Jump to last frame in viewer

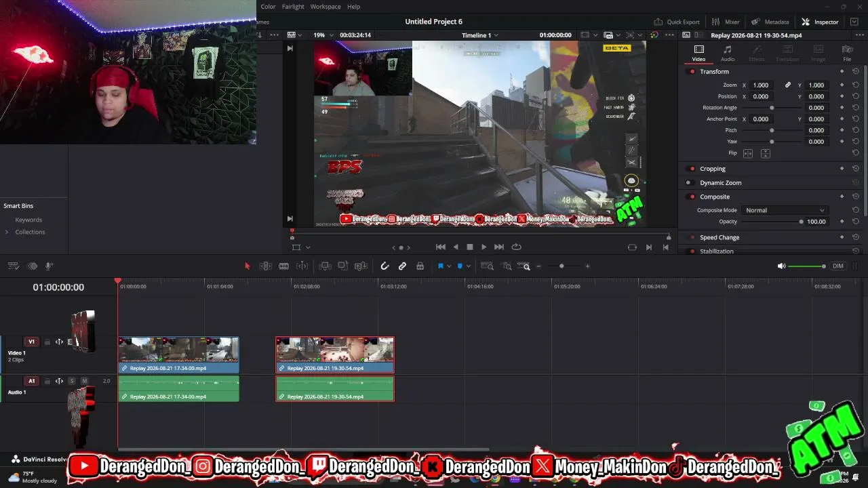click(499, 247)
